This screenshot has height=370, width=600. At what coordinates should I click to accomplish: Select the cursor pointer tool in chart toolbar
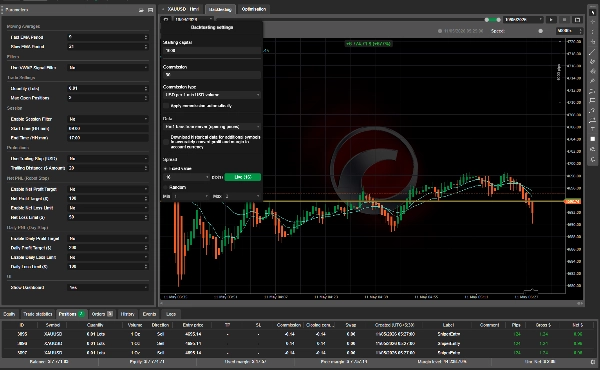point(593,12)
